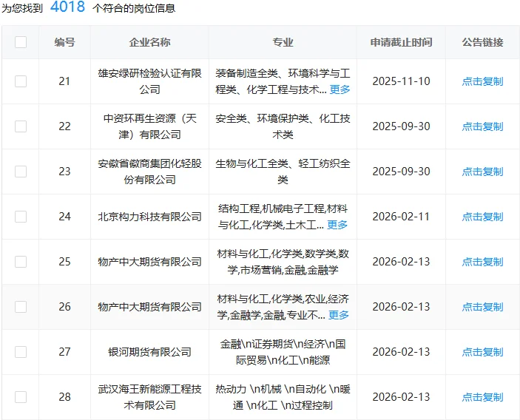
Task: Click the 4018 result count
Action: 67,7
